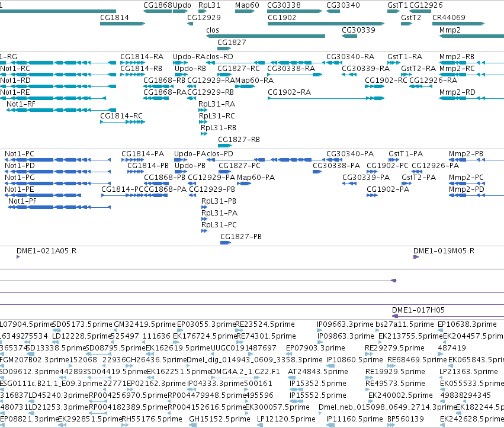The image size is (504, 428).
Task: Open the IP15352.5prime EST label
Action: click(x=317, y=384)
